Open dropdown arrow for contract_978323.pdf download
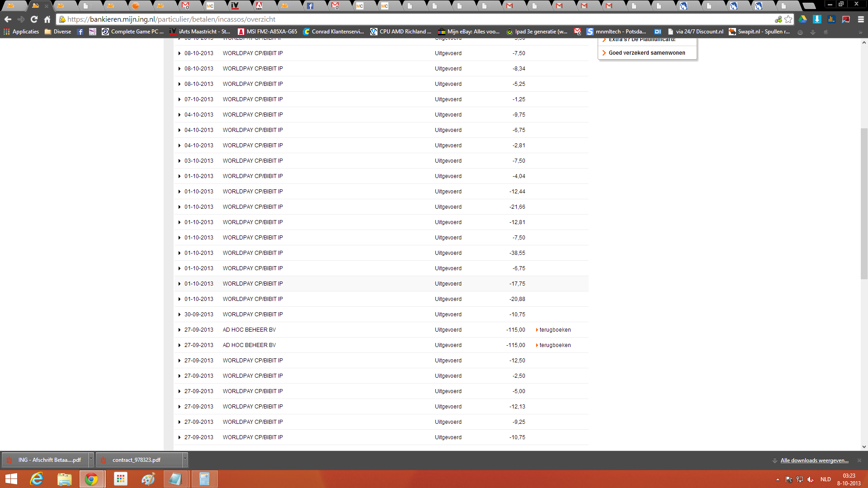 tap(184, 460)
